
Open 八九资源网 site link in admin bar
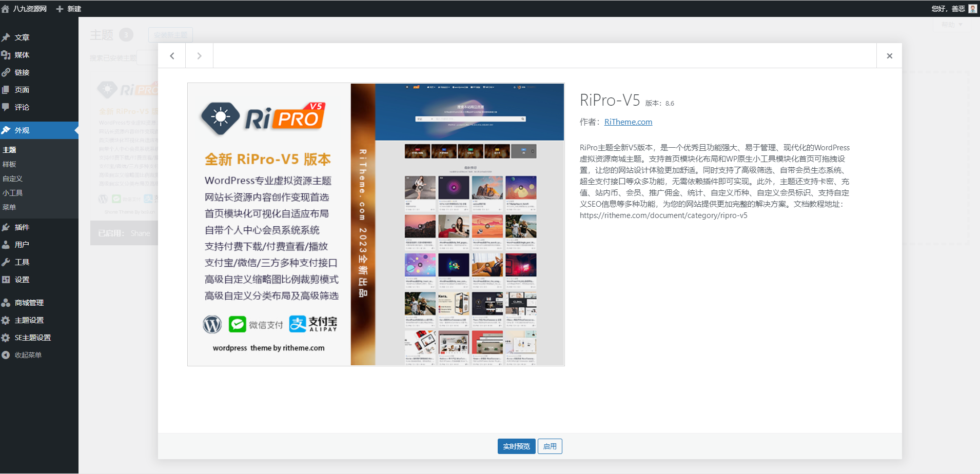(30, 9)
